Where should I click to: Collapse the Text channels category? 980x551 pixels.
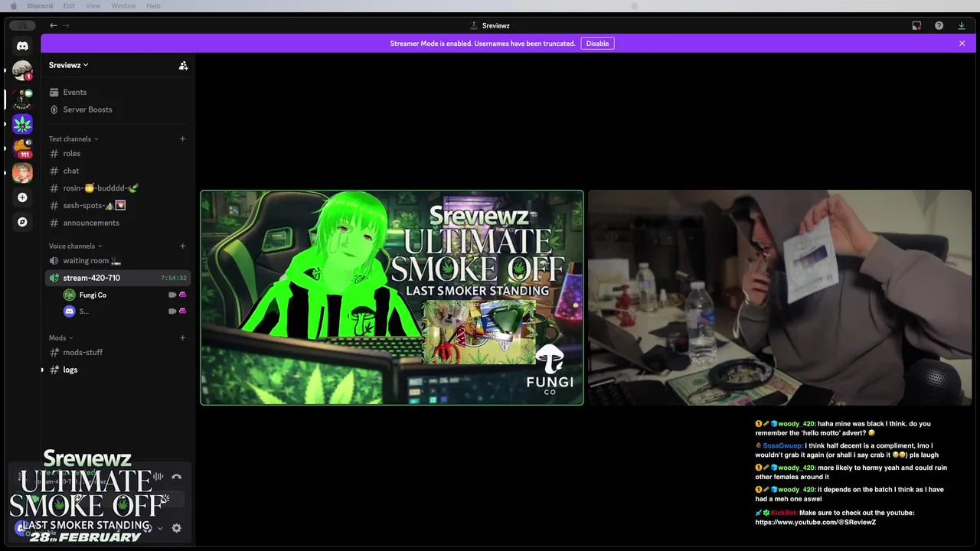(x=73, y=139)
